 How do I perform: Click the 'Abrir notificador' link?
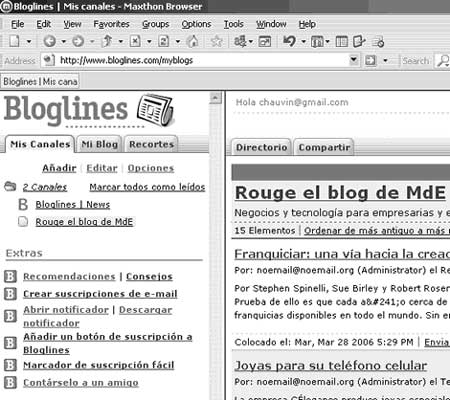(66, 310)
